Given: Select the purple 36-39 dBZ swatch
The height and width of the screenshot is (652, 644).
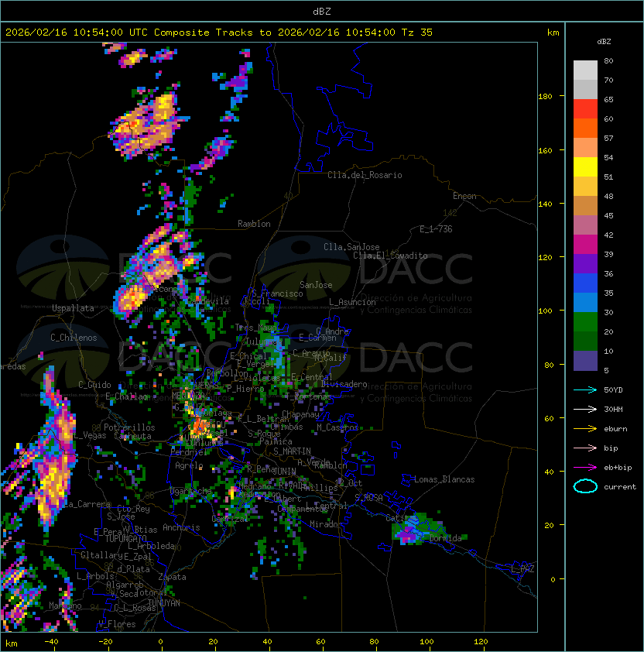Looking at the screenshot, I should (x=585, y=263).
